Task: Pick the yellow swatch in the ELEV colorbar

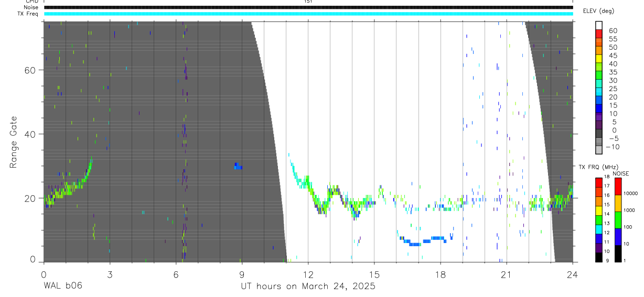Action: pyautogui.click(x=599, y=59)
